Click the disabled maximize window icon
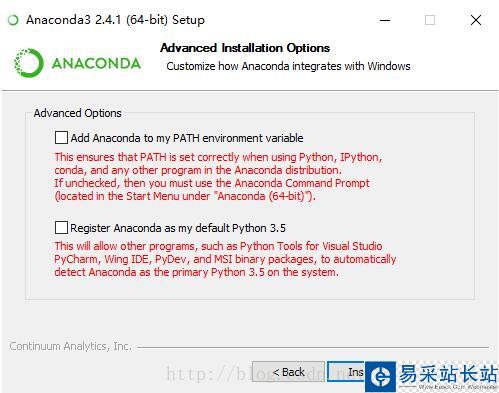The width and height of the screenshot is (499, 393). [430, 20]
